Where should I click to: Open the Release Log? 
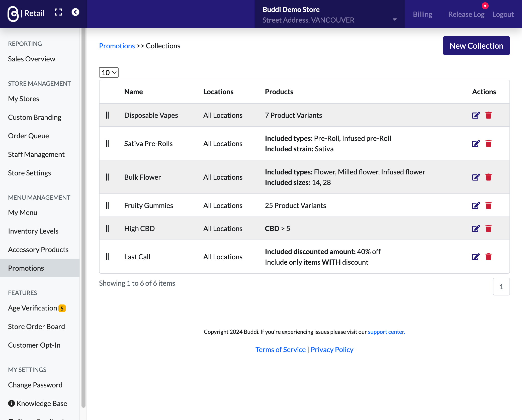[x=466, y=14]
